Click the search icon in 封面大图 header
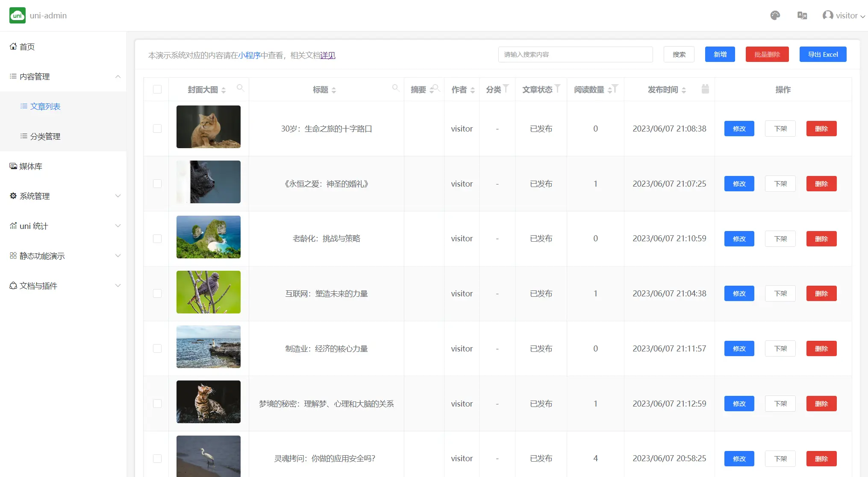The width and height of the screenshot is (868, 477). coord(240,88)
